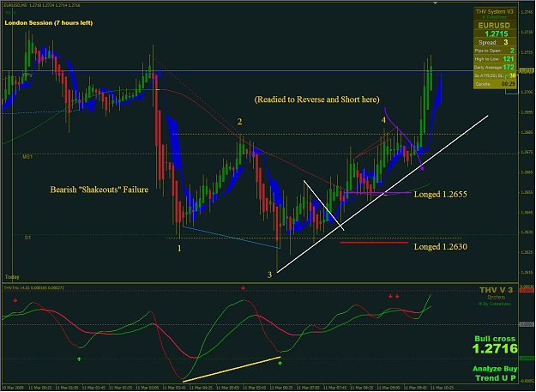Image resolution: width=536 pixels, height=392 pixels.
Task: Click the THV V 3 logo in the indicator window
Action: (496, 290)
